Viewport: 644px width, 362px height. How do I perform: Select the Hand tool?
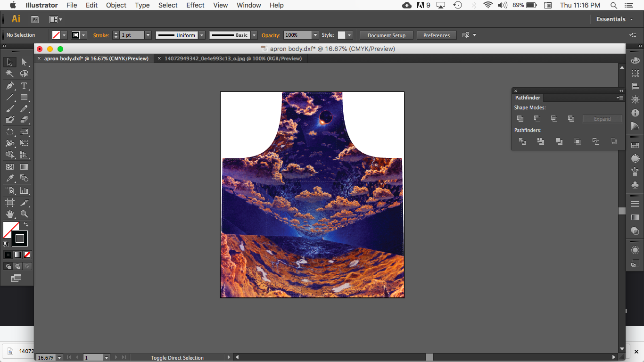point(9,214)
